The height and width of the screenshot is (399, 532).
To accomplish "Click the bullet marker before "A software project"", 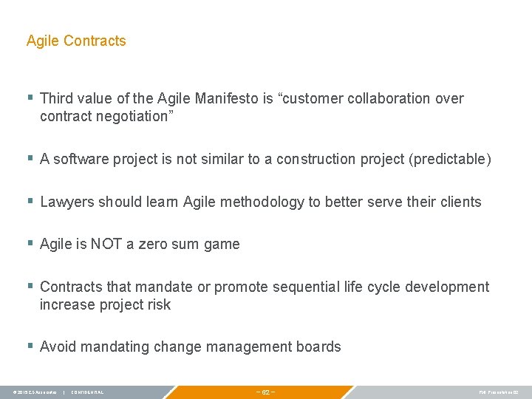I will click(x=30, y=158).
